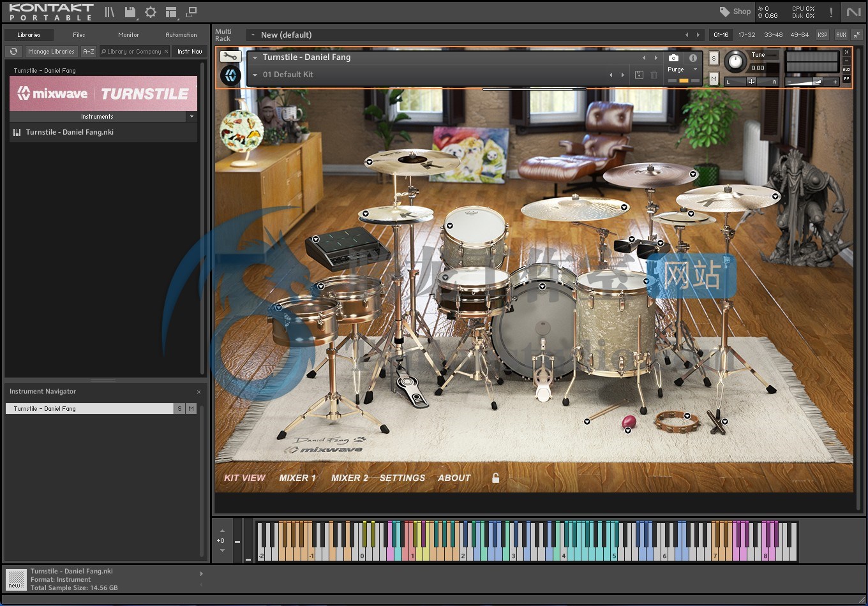
Task: Click the volume plus button
Action: click(835, 82)
